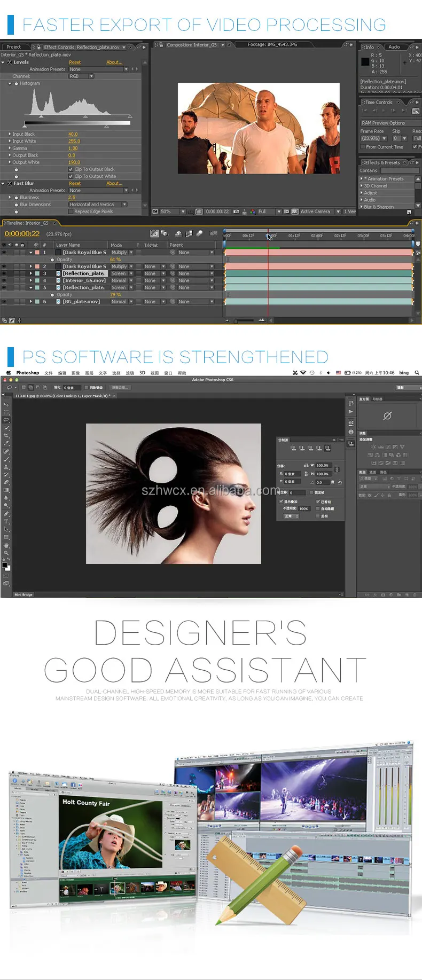The height and width of the screenshot is (980, 422).
Task: Select the Gradient tool in Photoshop toolbar
Action: (6, 490)
